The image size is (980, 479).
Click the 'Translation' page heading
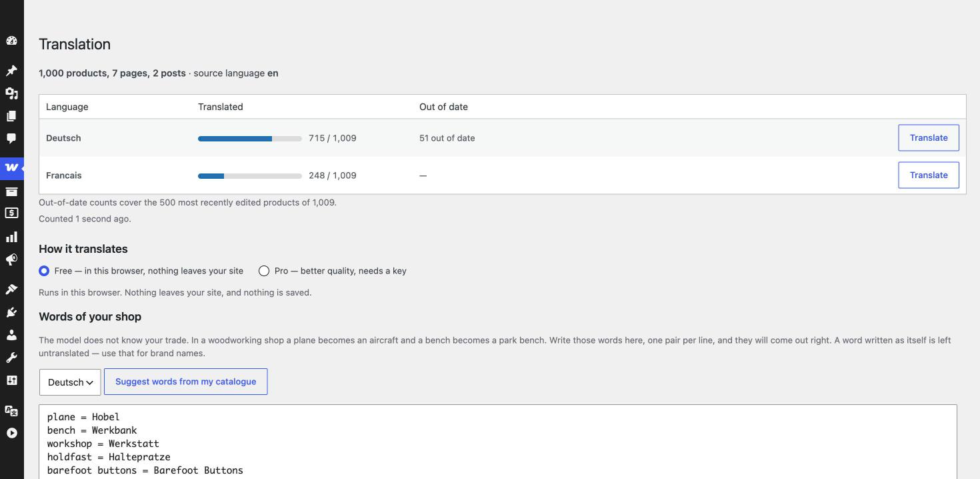coord(75,44)
